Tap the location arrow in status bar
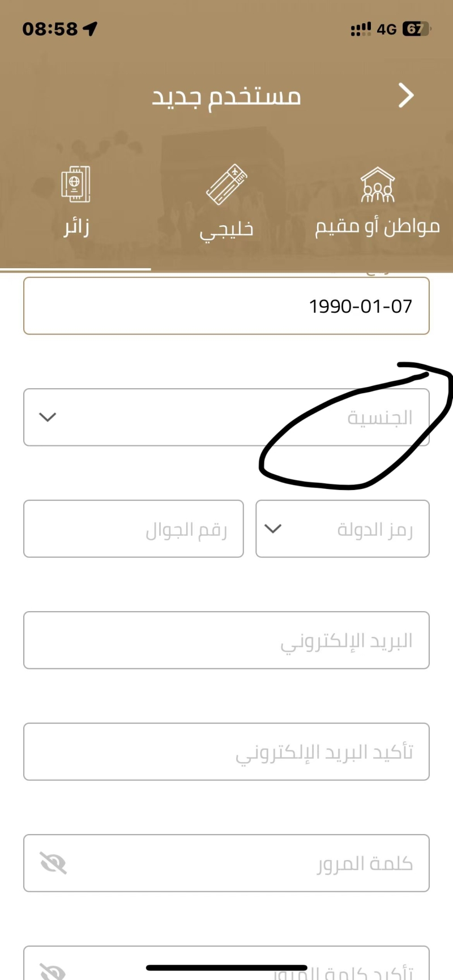 pos(90,29)
